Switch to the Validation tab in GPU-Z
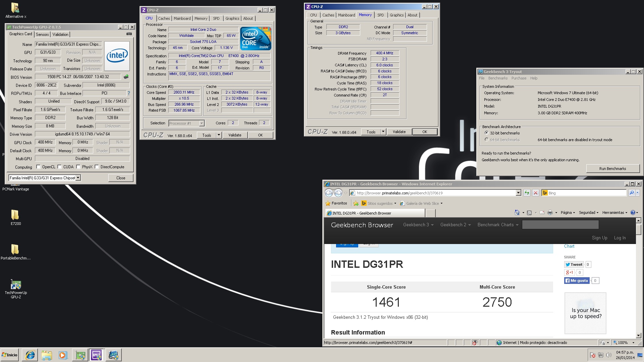 click(60, 35)
